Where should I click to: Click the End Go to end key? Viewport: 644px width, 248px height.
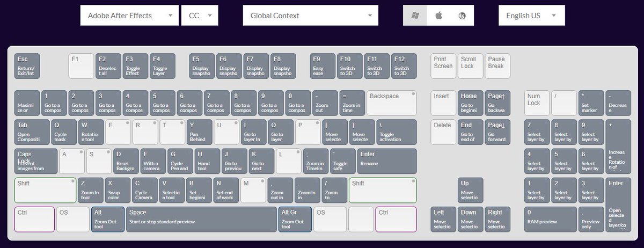(471, 132)
